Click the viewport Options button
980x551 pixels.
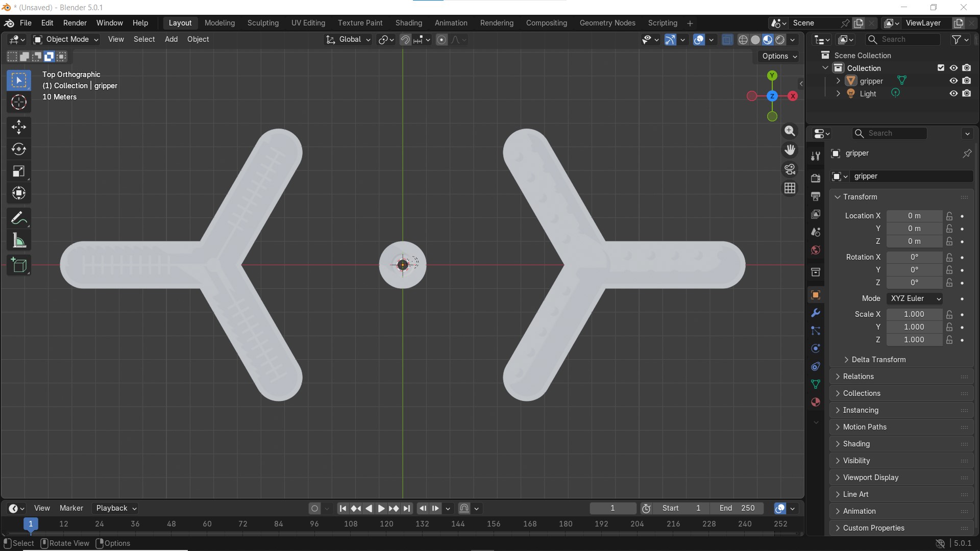click(779, 56)
